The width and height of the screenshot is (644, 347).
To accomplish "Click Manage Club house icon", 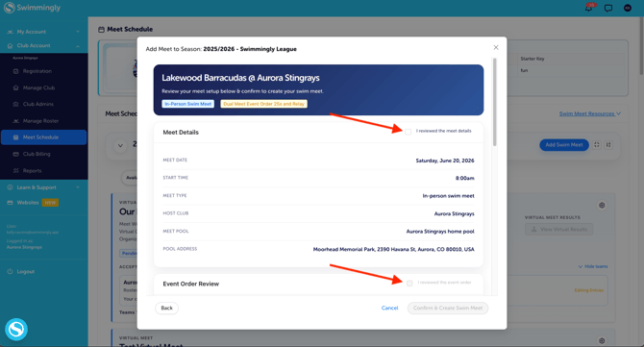I will 15,87.
